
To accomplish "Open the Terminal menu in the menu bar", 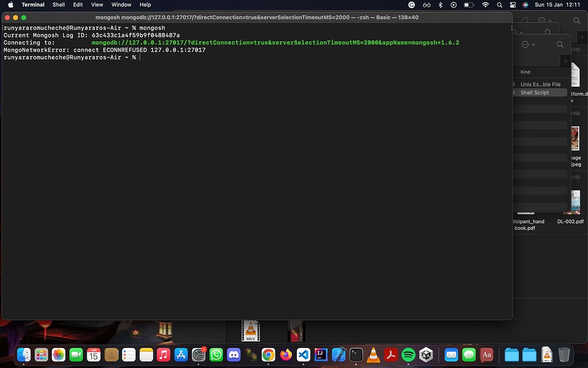I will (x=33, y=5).
